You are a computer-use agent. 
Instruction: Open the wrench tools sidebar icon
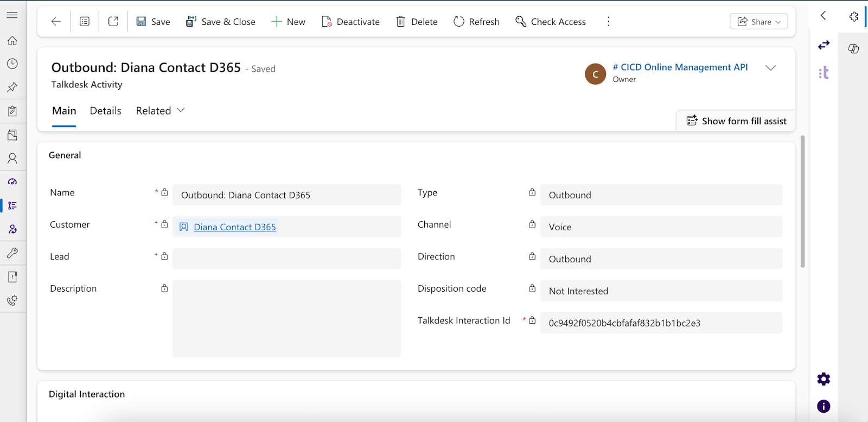[x=12, y=253]
